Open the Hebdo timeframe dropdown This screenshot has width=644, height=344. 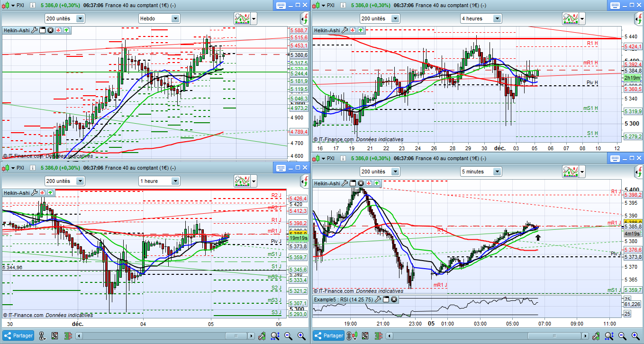tap(159, 18)
